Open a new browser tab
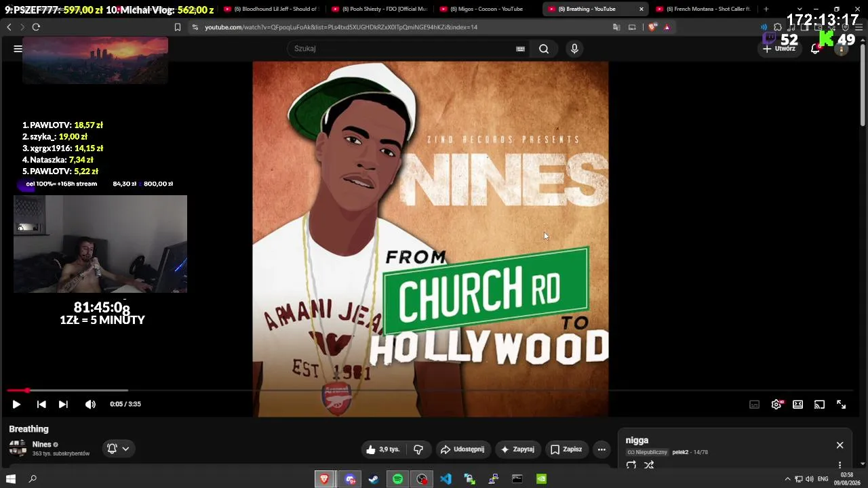The width and height of the screenshot is (868, 488). tap(766, 9)
